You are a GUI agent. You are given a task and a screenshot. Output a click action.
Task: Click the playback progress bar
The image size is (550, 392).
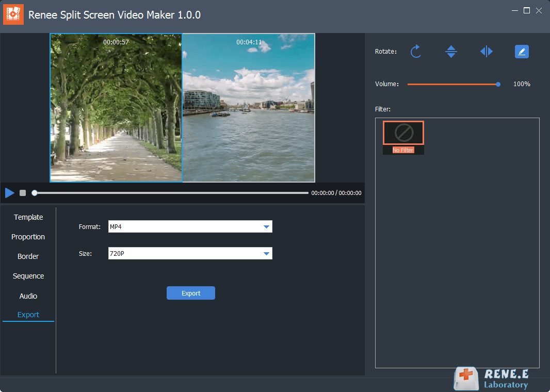[170, 192]
